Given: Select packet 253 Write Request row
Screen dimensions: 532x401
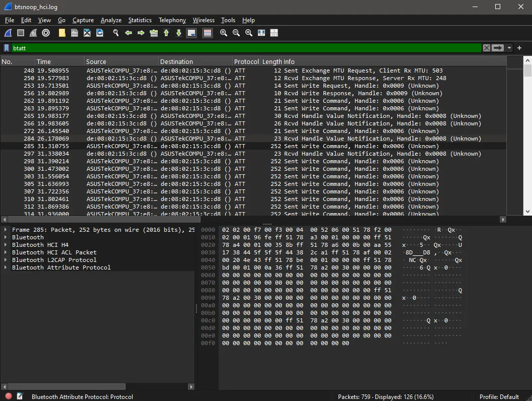Looking at the screenshot, I should [x=253, y=86].
